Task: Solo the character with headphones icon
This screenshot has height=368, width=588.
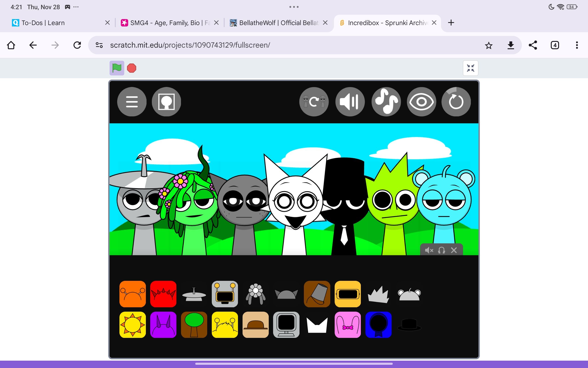Action: pos(441,250)
